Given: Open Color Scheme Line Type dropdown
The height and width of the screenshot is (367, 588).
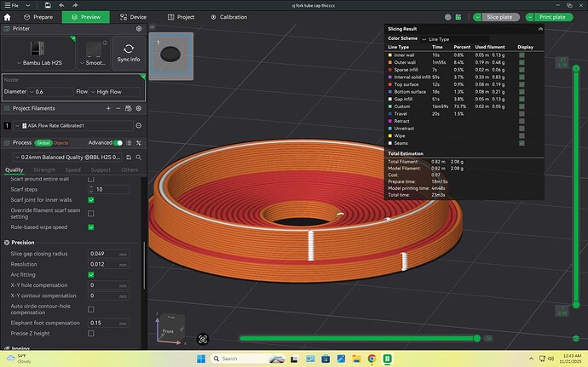Looking at the screenshot, I should coord(454,39).
